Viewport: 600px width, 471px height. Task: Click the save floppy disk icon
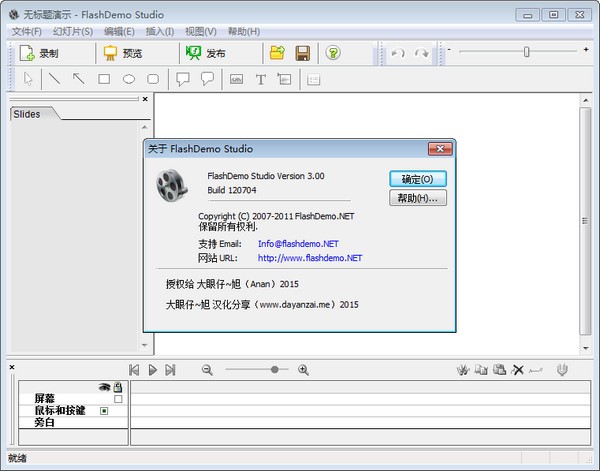(x=302, y=54)
